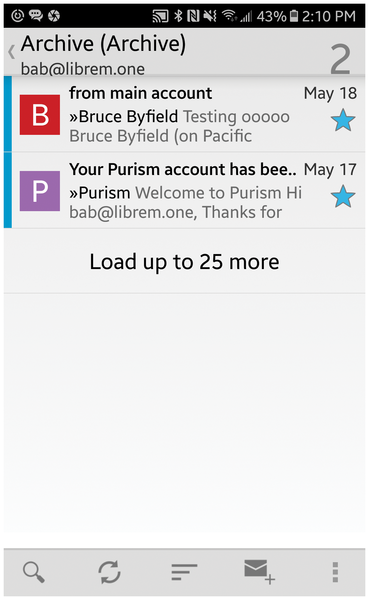Open the three-dot overflow menu

335,572
